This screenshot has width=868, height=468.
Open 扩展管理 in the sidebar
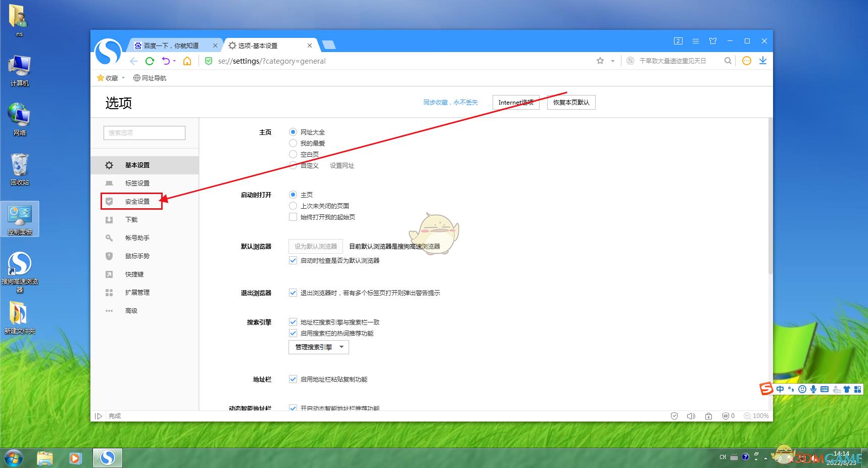[144, 293]
